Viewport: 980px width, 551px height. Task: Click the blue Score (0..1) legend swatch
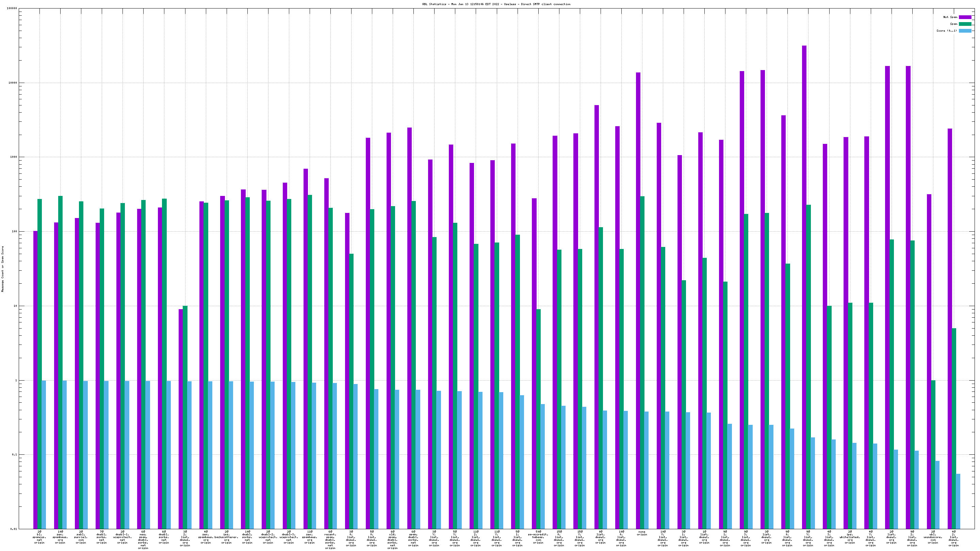click(x=964, y=31)
